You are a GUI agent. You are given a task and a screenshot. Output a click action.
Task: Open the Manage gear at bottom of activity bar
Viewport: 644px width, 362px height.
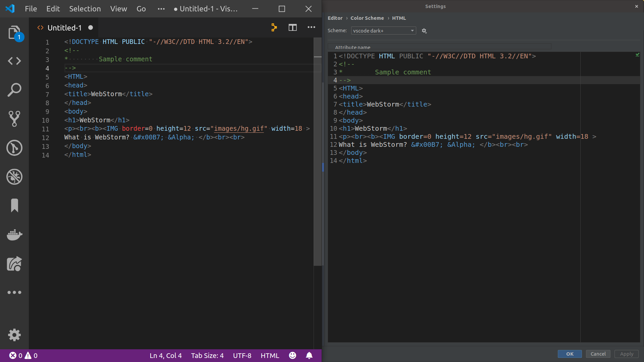pos(14,335)
